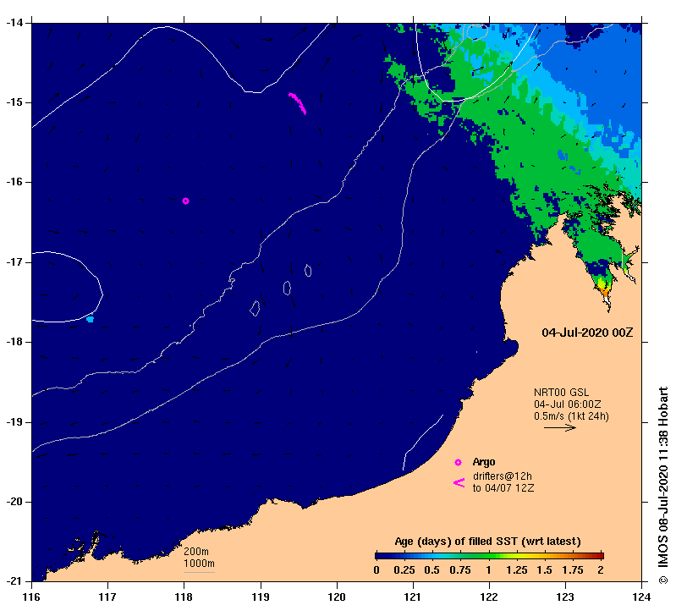Click the 'to 04/07 12Z' text
This screenshot has height=616, width=676.
(503, 488)
